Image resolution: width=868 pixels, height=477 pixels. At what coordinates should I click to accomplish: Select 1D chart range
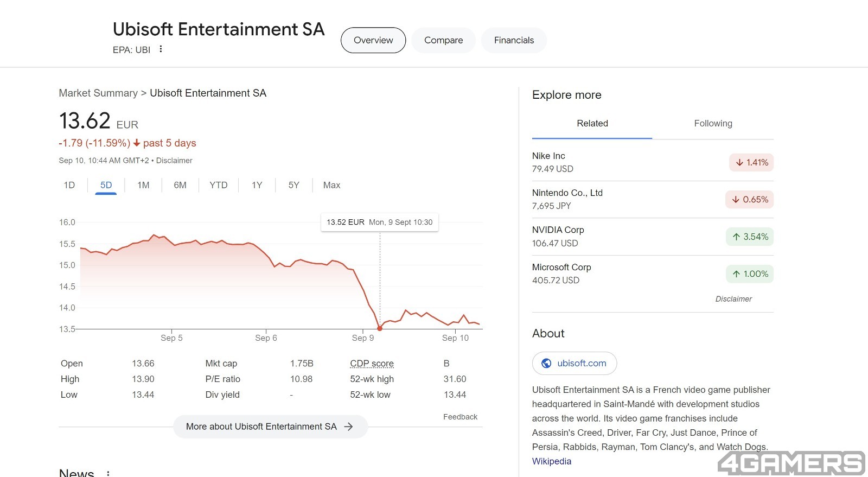pyautogui.click(x=69, y=185)
